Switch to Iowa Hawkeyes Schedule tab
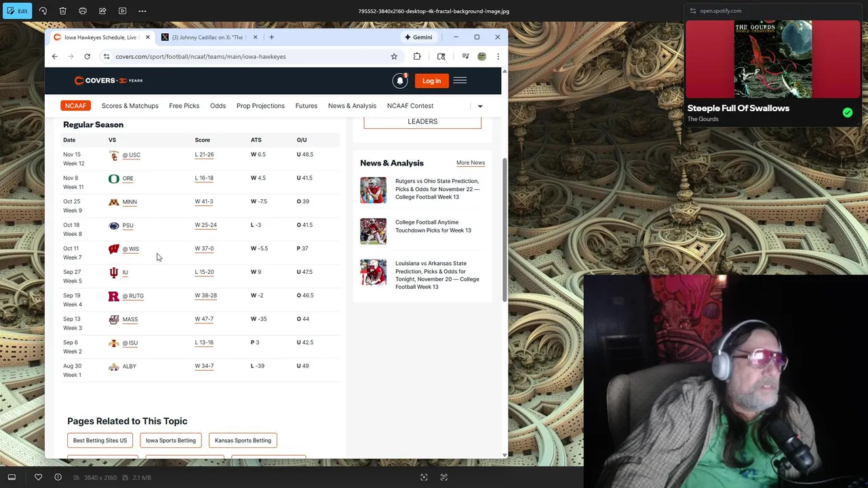868x488 pixels. (100, 37)
